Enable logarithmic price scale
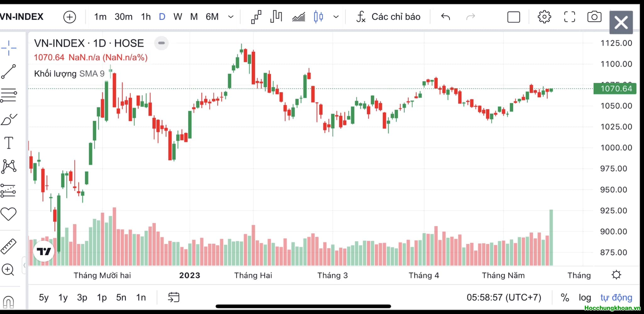 tap(585, 297)
